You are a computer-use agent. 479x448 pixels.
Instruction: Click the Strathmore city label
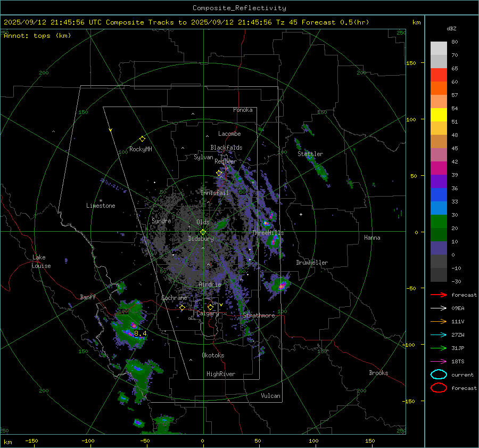pos(259,315)
